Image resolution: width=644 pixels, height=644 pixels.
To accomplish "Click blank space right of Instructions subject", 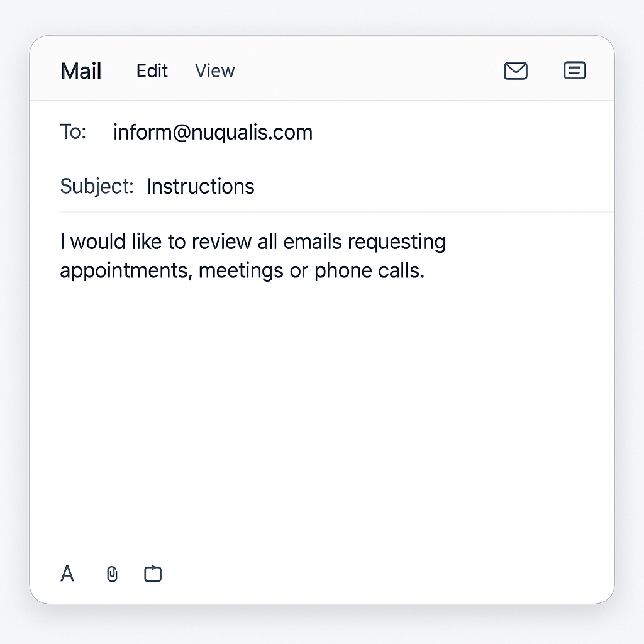I will tap(434, 186).
